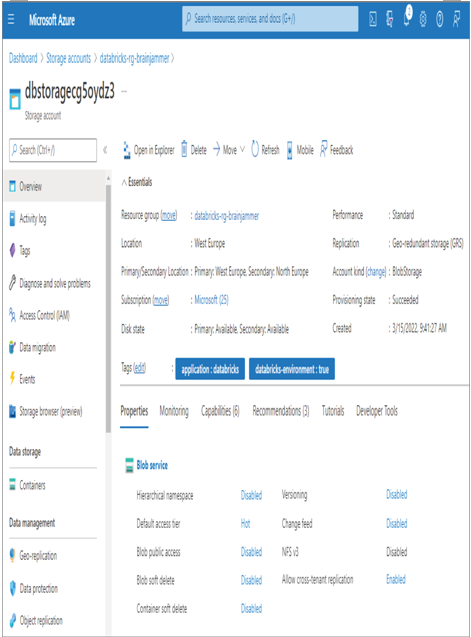Click Blob public access Disabled value

pyautogui.click(x=252, y=552)
